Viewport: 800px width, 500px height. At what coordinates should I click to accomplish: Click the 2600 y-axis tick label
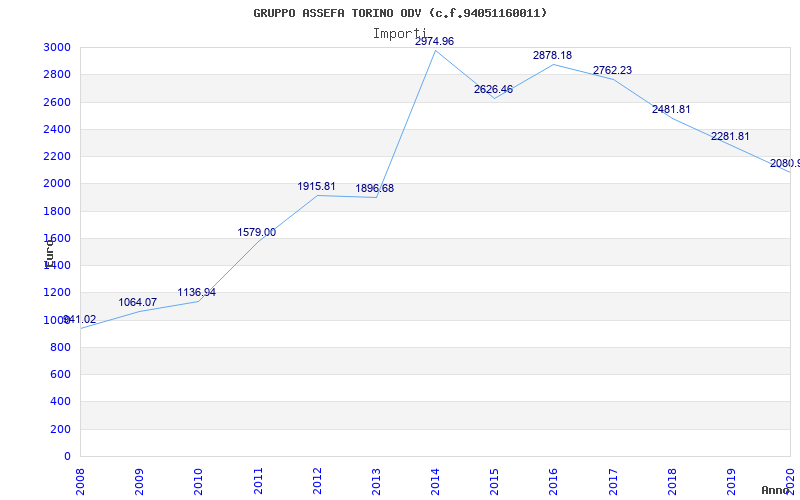57,102
